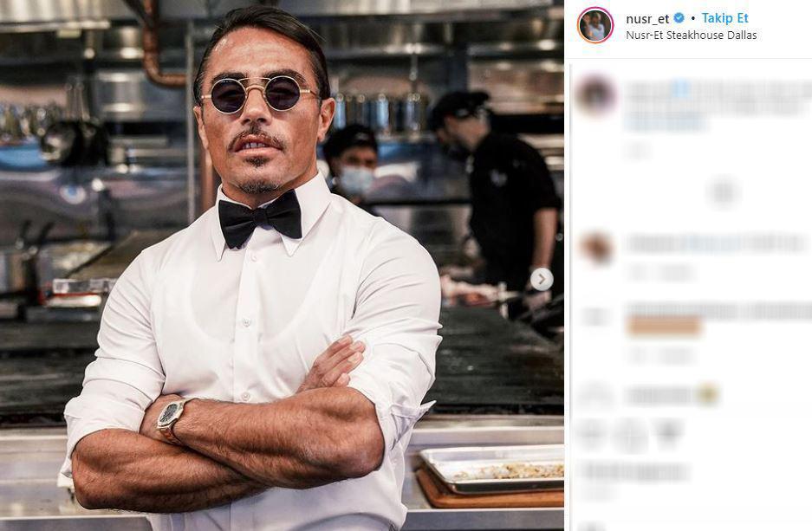The width and height of the screenshot is (812, 531).
Task: Open the third commenter's avatar
Action: [x=595, y=317]
